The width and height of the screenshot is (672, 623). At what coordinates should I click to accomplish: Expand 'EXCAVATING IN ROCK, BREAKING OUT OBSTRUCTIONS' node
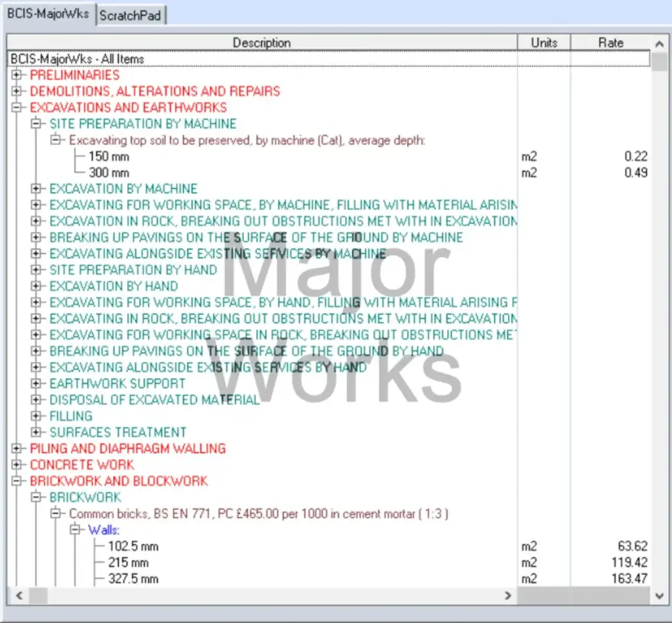pyautogui.click(x=37, y=319)
